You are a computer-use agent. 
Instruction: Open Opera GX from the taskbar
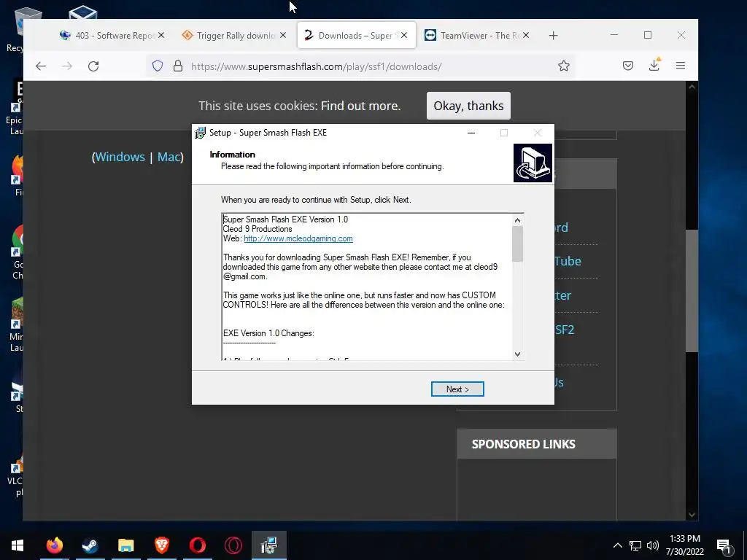pyautogui.click(x=233, y=545)
